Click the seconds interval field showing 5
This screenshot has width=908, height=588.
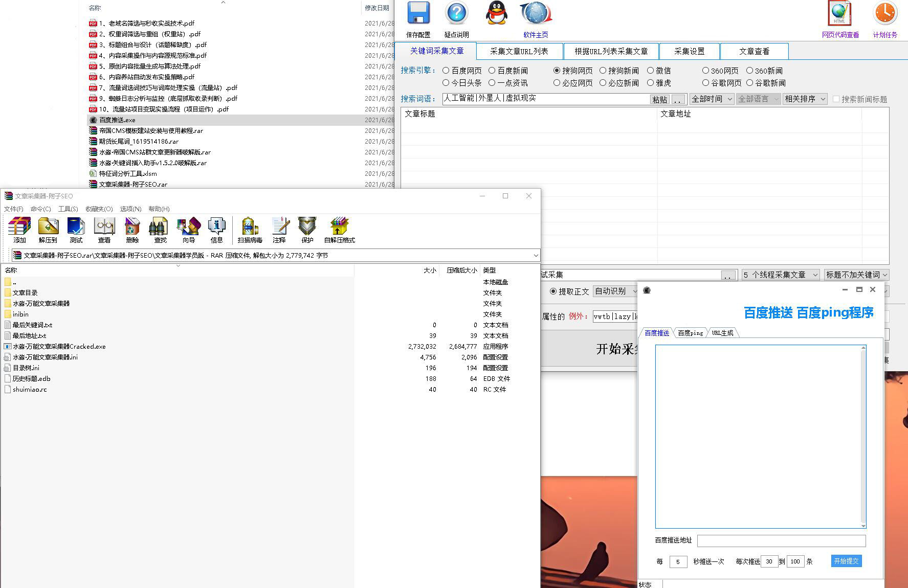pos(678,561)
